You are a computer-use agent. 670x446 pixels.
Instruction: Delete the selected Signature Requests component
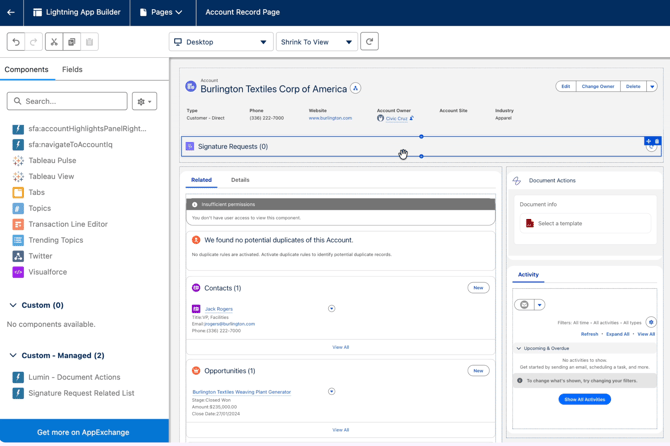657,141
